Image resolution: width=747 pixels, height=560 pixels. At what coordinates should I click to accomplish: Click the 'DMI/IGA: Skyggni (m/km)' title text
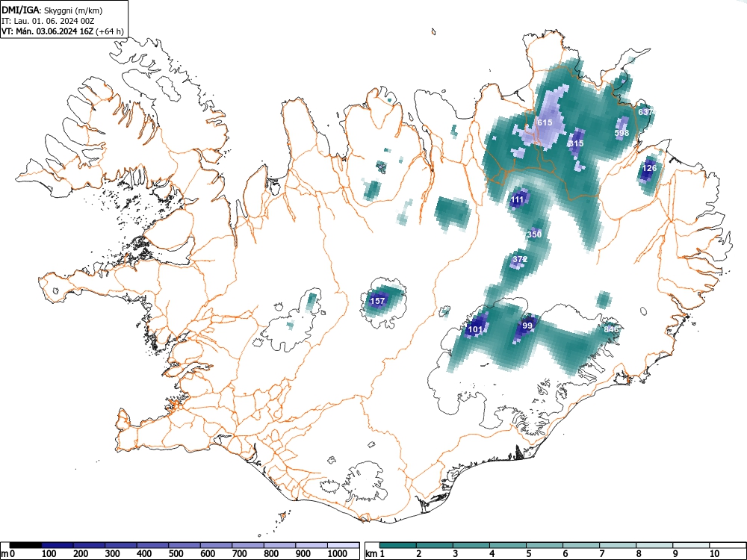52,10
